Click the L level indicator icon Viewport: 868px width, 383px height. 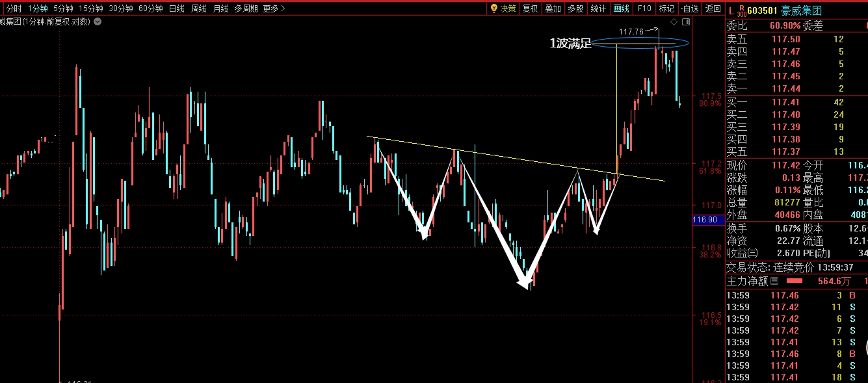pyautogui.click(x=731, y=10)
